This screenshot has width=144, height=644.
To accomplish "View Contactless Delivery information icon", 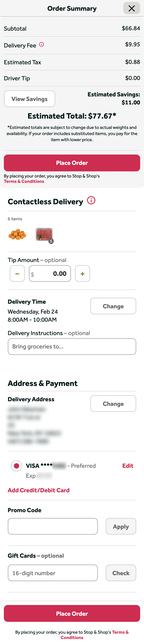I will 91,200.
